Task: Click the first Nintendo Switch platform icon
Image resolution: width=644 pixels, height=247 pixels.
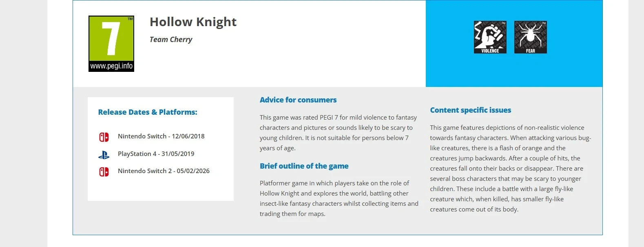Action: click(x=104, y=137)
